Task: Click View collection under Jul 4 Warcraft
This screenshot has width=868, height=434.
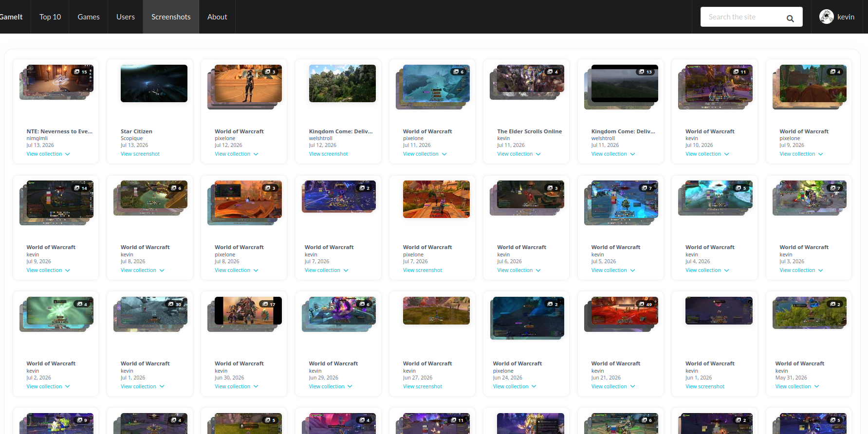Action: pyautogui.click(x=703, y=270)
